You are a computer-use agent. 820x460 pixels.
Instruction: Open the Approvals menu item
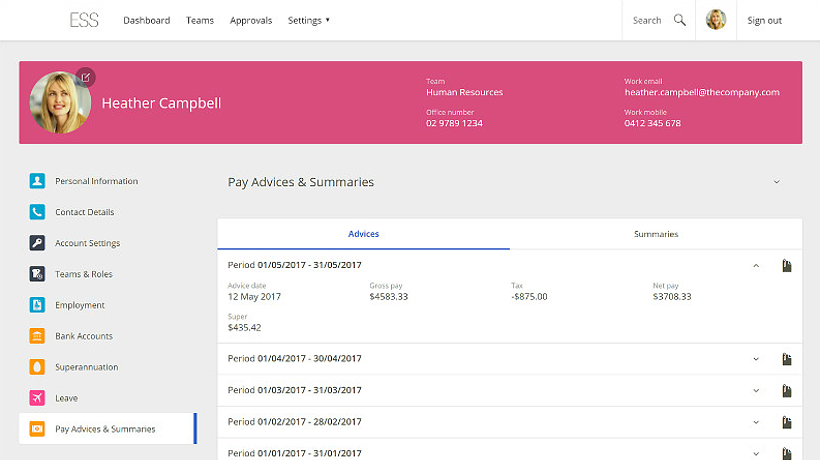[251, 20]
